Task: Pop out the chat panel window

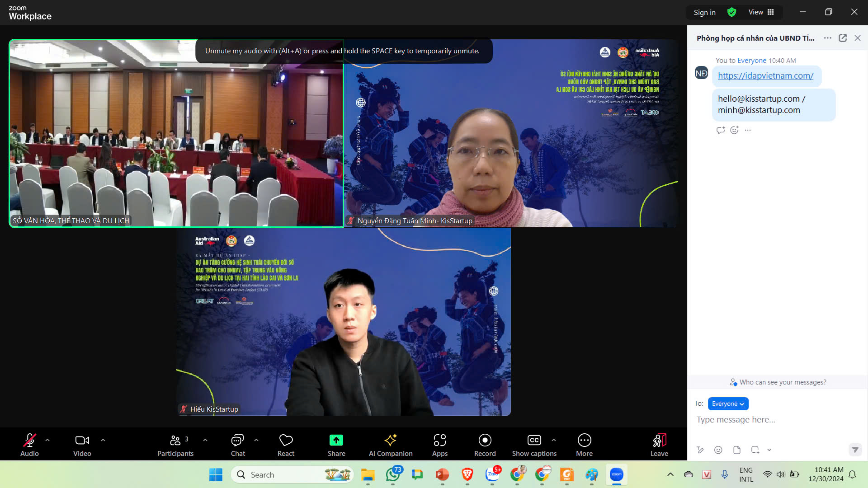Action: tap(843, 38)
